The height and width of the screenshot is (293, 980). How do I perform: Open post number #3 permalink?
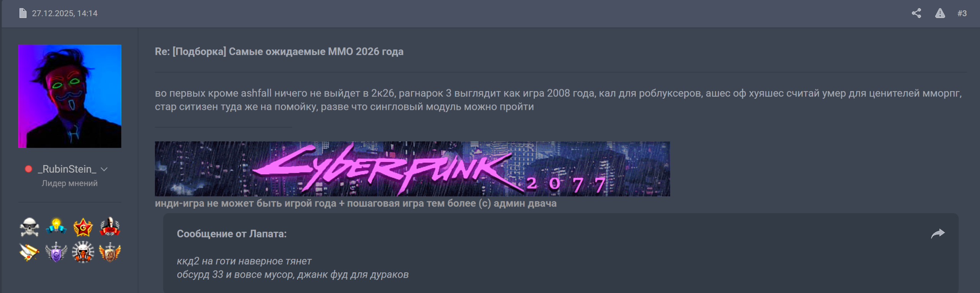[962, 13]
